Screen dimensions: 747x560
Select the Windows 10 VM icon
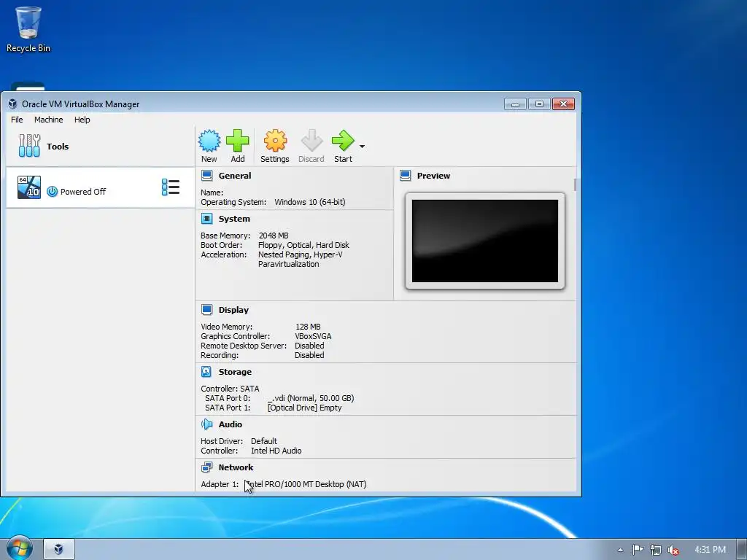tap(29, 187)
